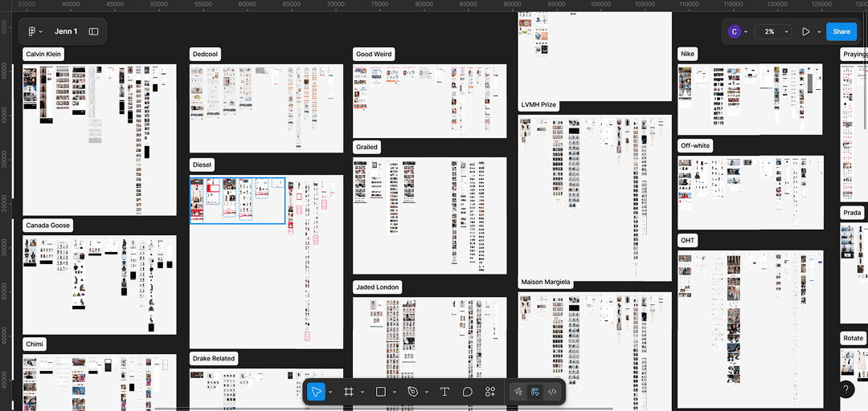Viewport: 868px width, 411px height.
Task: Expand the shape tools chevron
Action: tap(395, 392)
